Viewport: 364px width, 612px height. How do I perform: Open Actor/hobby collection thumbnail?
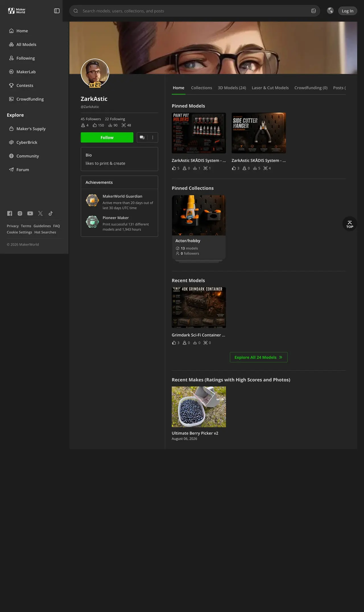[199, 215]
